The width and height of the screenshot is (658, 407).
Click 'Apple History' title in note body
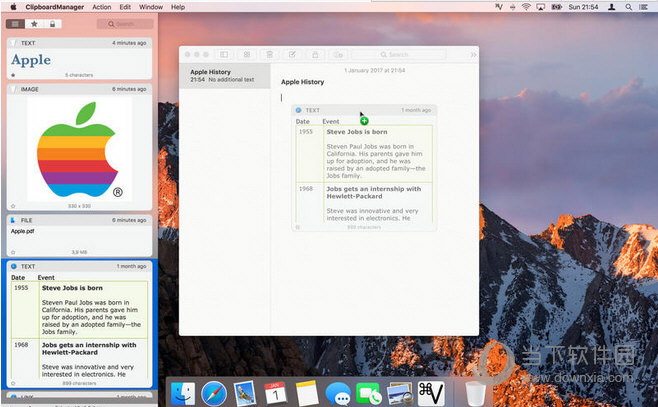pyautogui.click(x=303, y=82)
